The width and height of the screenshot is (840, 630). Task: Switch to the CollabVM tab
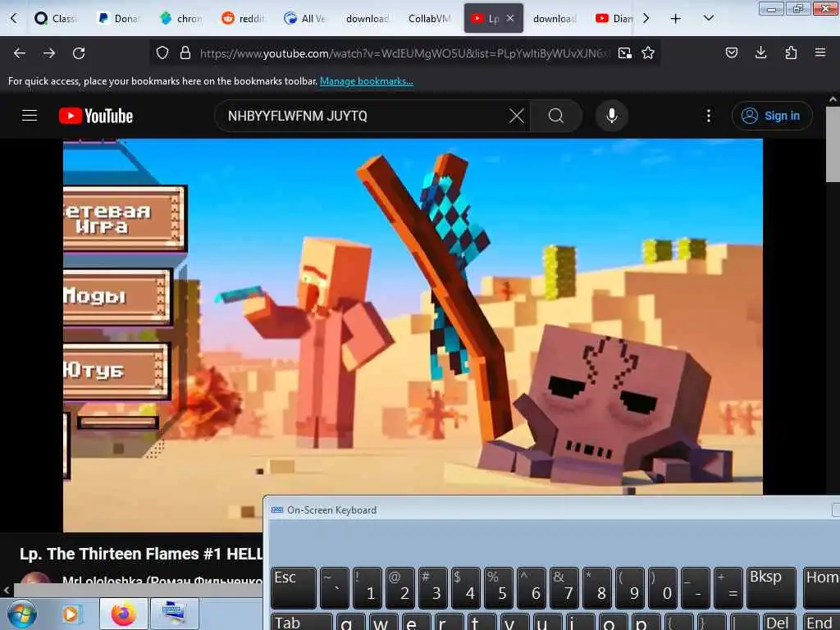point(429,18)
